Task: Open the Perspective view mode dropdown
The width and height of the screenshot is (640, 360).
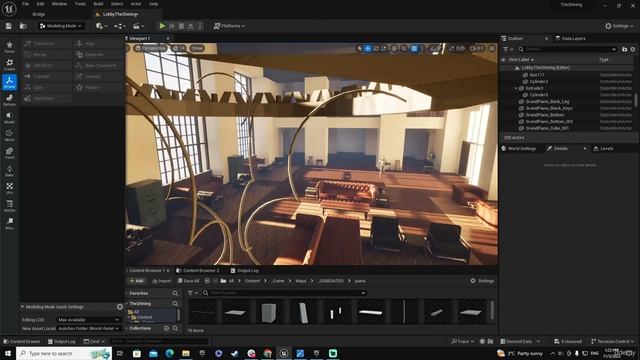Action: click(x=151, y=48)
